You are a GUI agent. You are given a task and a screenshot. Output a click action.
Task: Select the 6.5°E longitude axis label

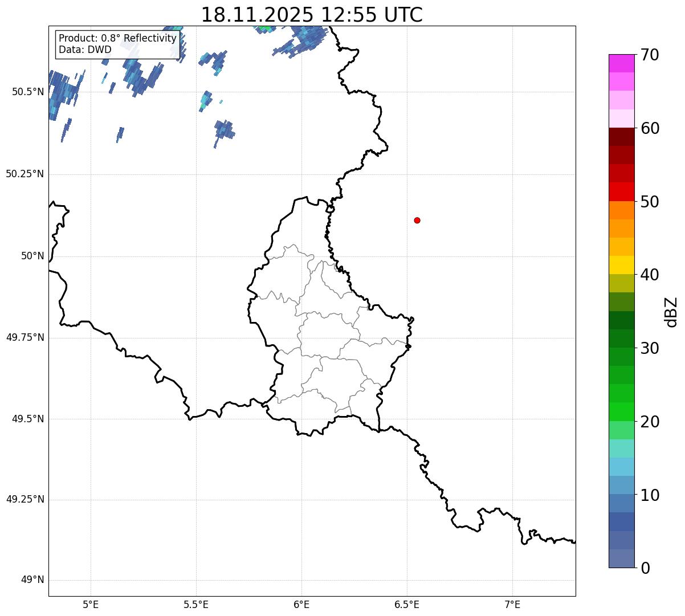[407, 604]
